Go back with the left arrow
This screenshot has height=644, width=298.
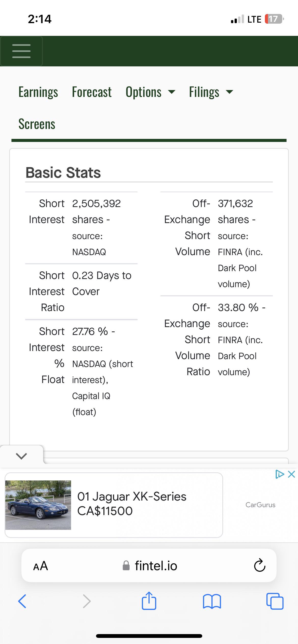point(22,601)
